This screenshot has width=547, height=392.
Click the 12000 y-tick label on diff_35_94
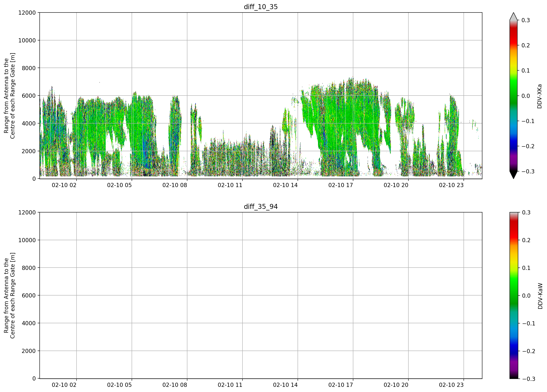coord(27,212)
